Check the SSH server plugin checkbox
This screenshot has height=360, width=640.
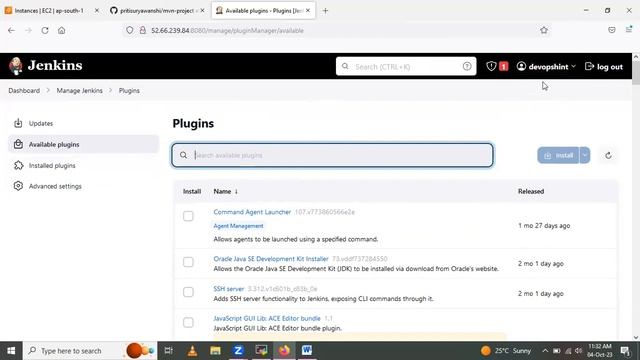188,292
